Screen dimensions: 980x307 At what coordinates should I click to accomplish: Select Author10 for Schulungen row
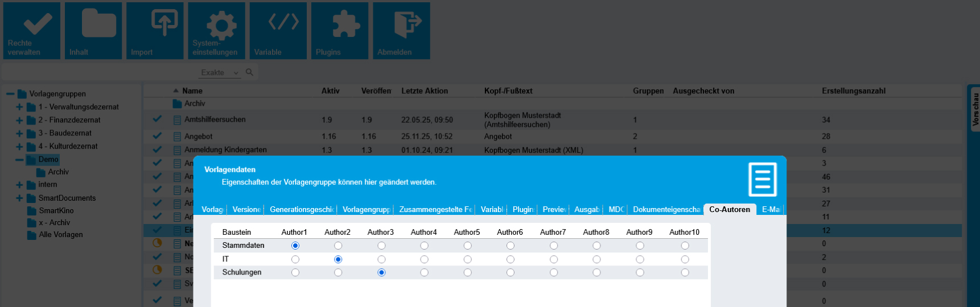pos(685,272)
